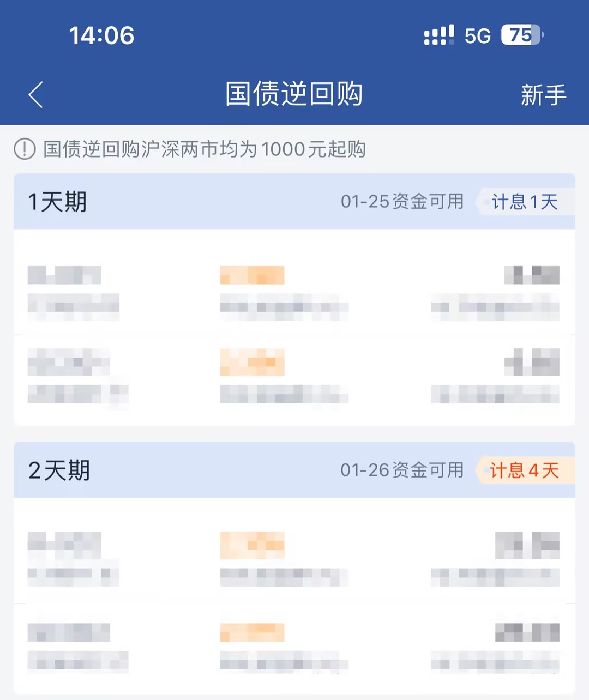Tap the 5G network indicator
589x700 pixels.
478,36
